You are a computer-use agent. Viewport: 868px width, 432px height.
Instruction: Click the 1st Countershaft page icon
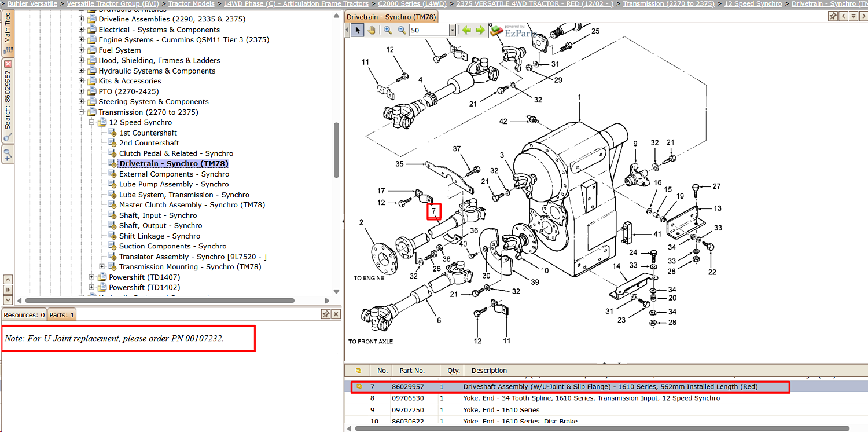click(x=113, y=133)
